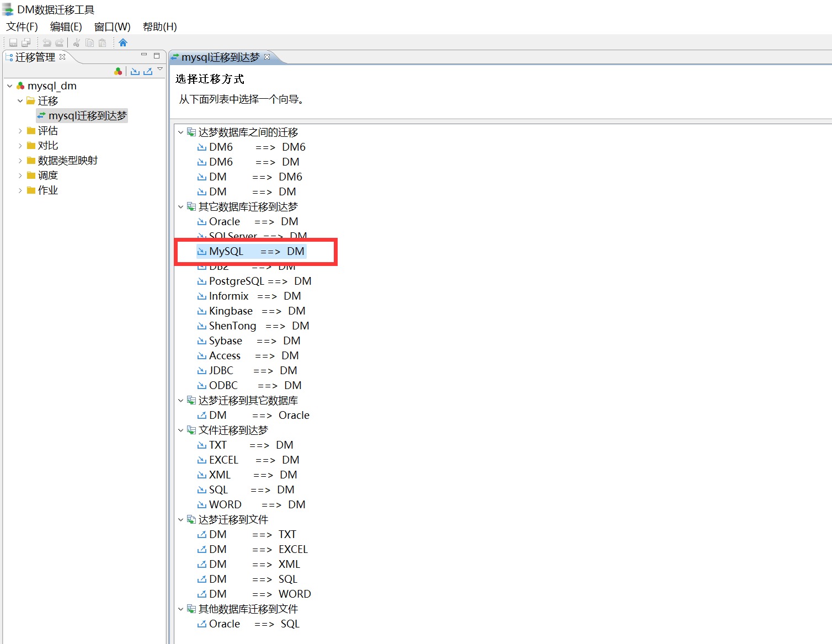Click the Paste toolbar icon
Screen dimensions: 832x644
pos(102,42)
